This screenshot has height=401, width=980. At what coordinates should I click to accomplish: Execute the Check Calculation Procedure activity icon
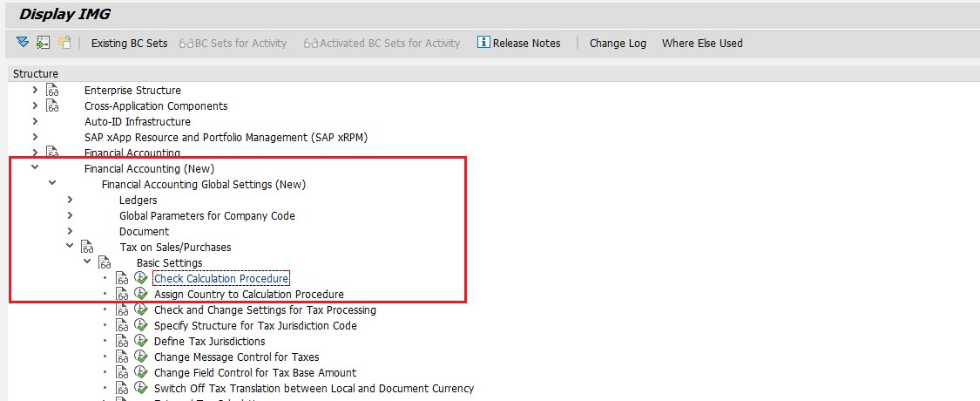(x=141, y=279)
